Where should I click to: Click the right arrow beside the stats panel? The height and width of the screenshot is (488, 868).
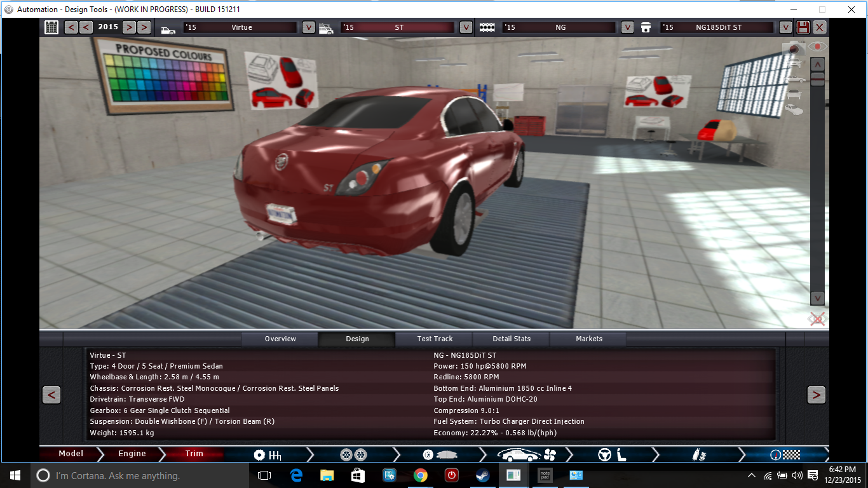click(816, 395)
